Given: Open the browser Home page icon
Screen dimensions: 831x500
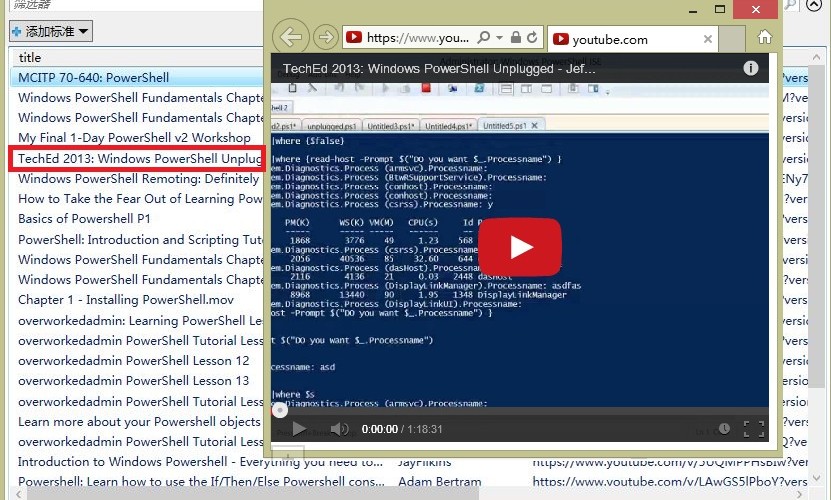Looking at the screenshot, I should tap(765, 38).
